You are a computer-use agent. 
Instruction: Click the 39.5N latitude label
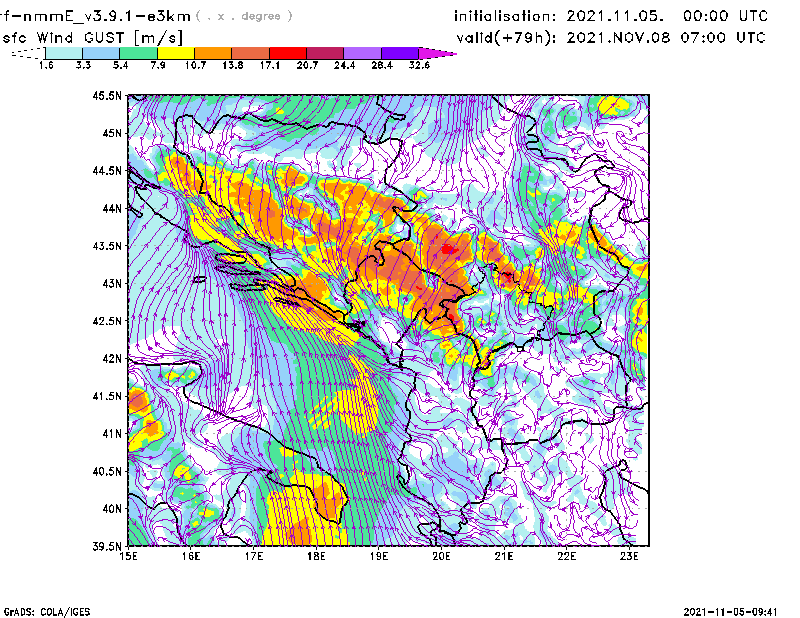coord(107,546)
